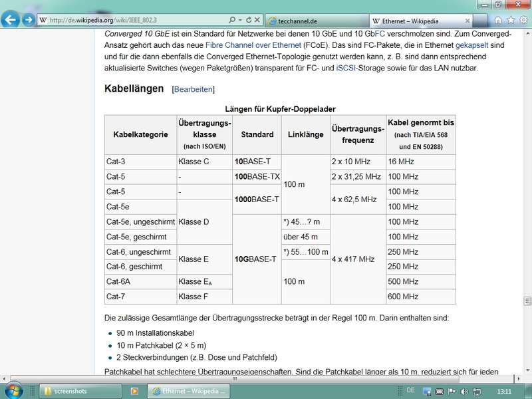Click the battery power tray icon
This screenshot has height=399, width=532.
click(439, 392)
